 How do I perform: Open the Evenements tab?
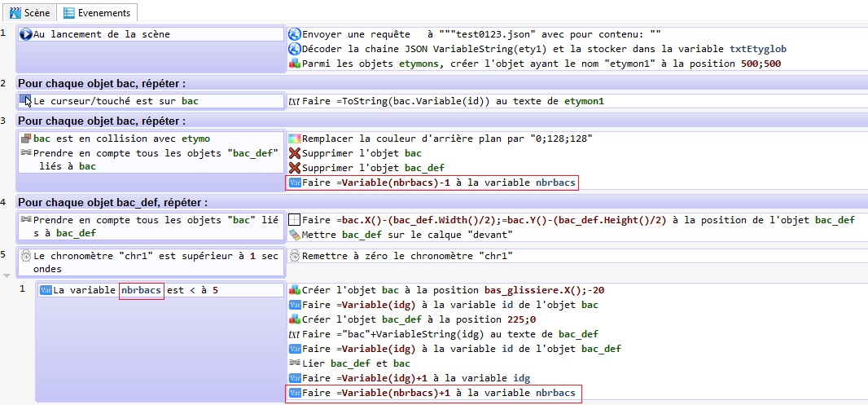click(x=97, y=12)
